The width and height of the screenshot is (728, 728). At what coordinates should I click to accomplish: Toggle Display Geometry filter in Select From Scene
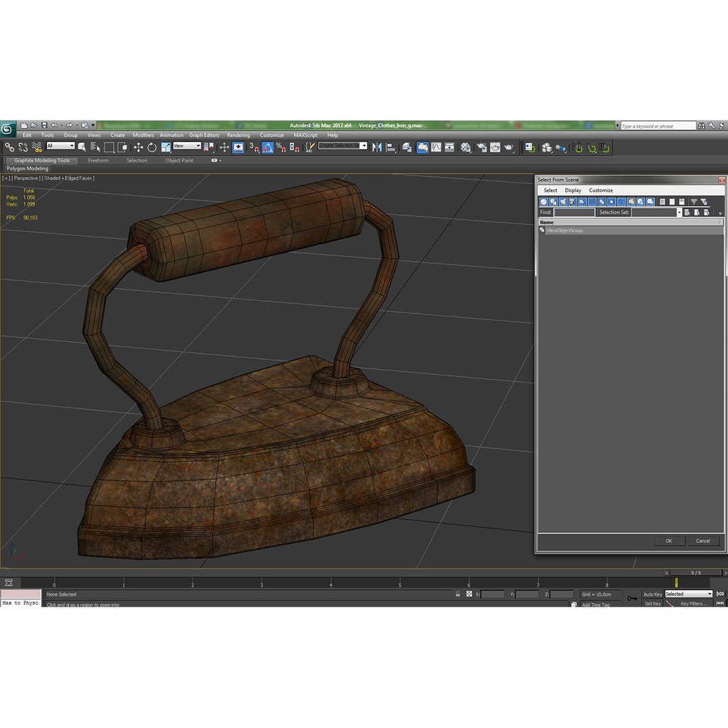click(543, 202)
